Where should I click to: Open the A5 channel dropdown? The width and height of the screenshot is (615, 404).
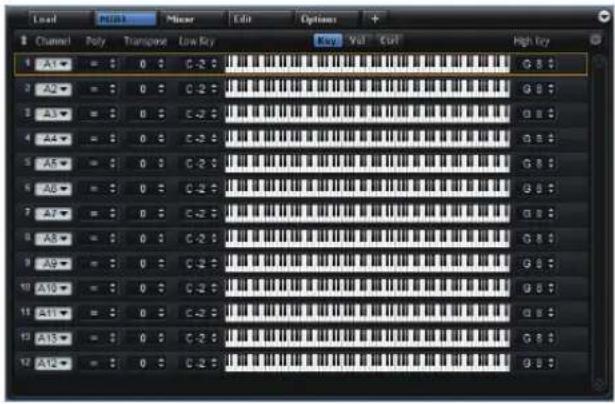tap(53, 164)
